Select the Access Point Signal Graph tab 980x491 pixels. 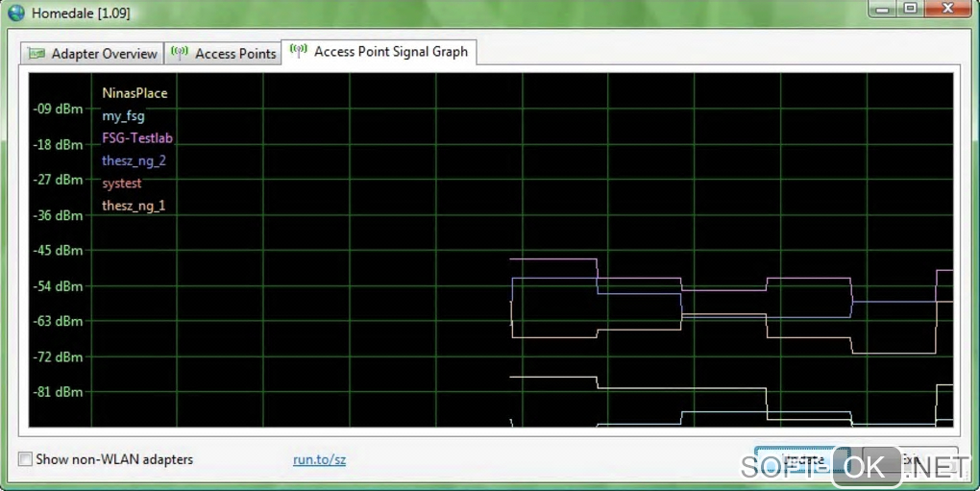click(380, 52)
